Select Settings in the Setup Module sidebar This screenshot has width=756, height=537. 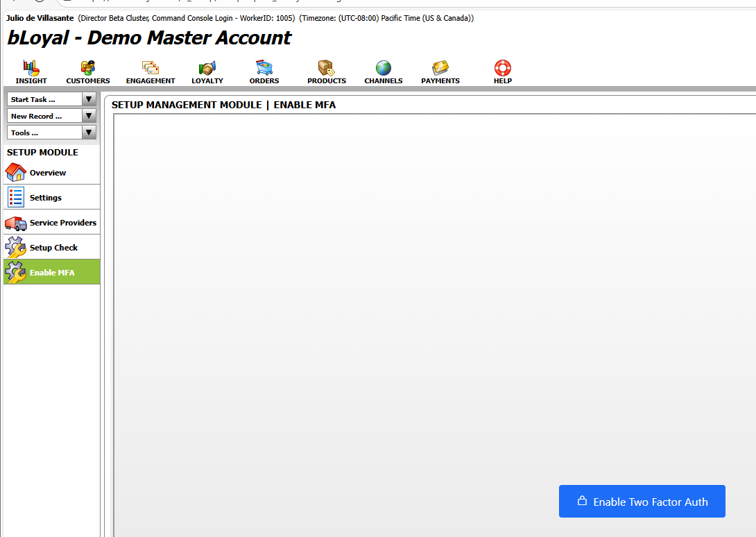[x=46, y=198]
